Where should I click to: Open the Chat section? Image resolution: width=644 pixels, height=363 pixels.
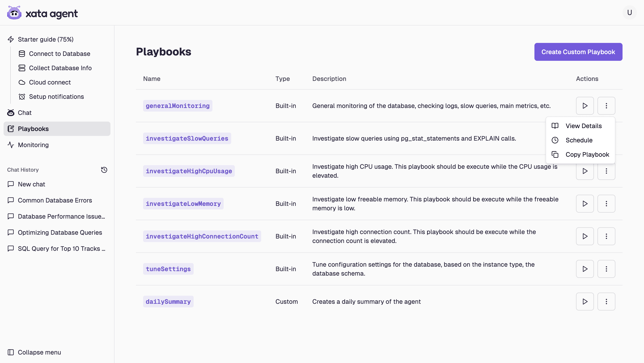point(25,113)
